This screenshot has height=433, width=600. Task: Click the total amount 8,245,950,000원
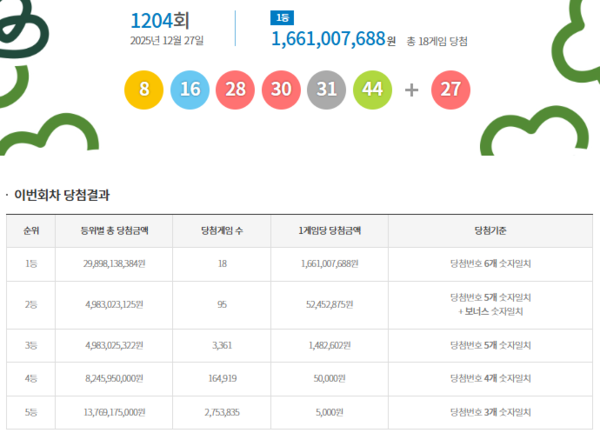pyautogui.click(x=114, y=379)
